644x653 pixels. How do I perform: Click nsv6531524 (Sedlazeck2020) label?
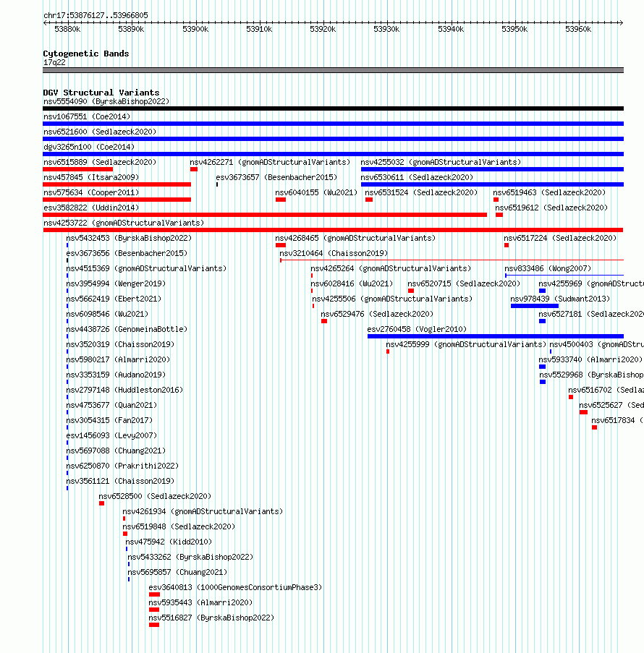tap(421, 192)
